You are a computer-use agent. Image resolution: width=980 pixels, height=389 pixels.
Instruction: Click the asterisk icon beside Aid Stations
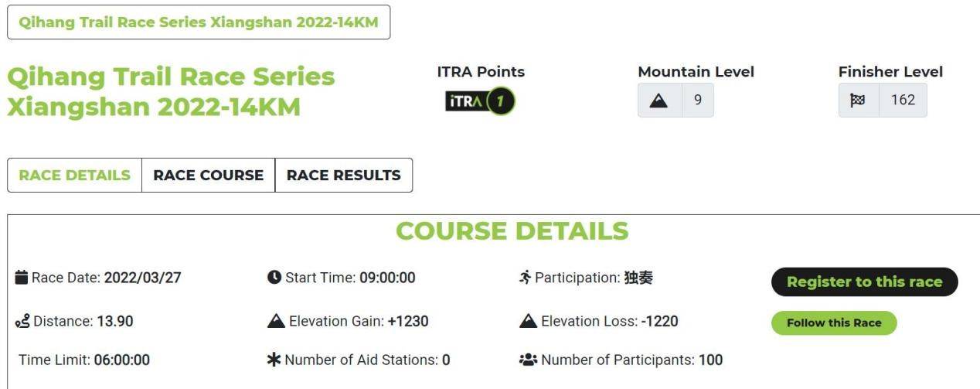point(274,360)
